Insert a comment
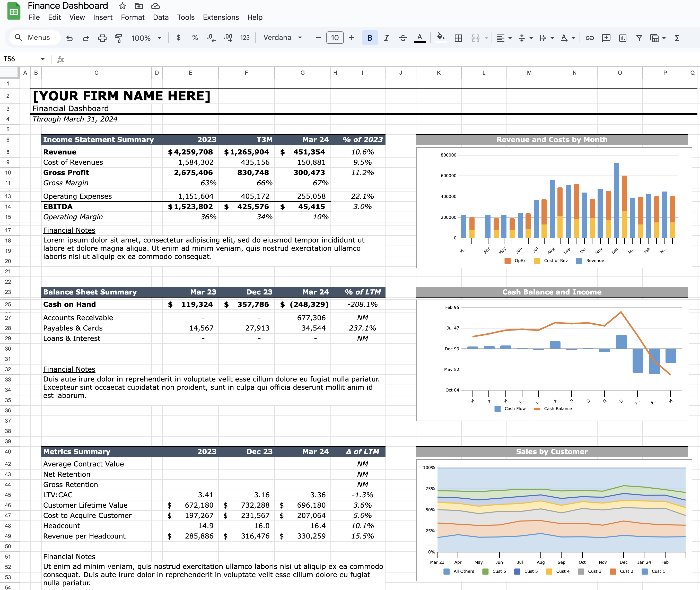The width and height of the screenshot is (700, 590). click(x=606, y=38)
